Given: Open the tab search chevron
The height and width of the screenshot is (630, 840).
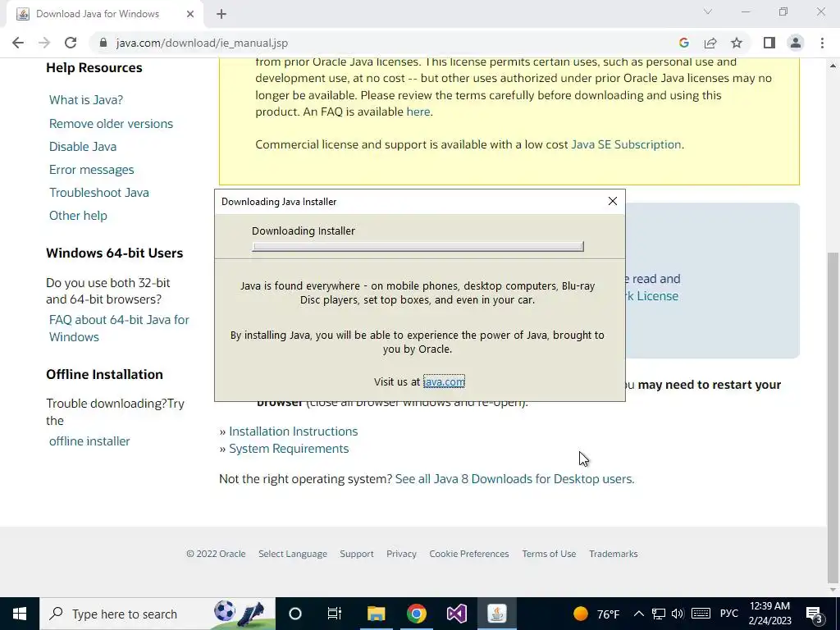Looking at the screenshot, I should point(708,11).
